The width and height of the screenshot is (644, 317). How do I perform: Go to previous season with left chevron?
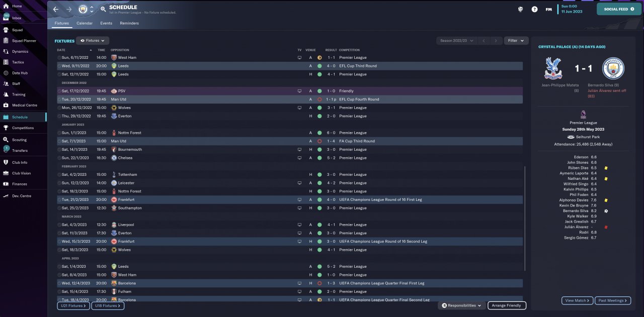pos(483,41)
